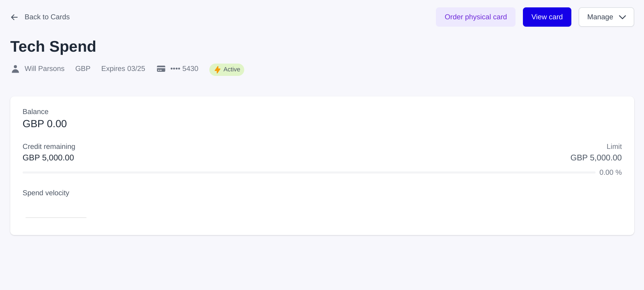644x290 pixels.
Task: Click the credit card icon
Action: pyautogui.click(x=161, y=69)
